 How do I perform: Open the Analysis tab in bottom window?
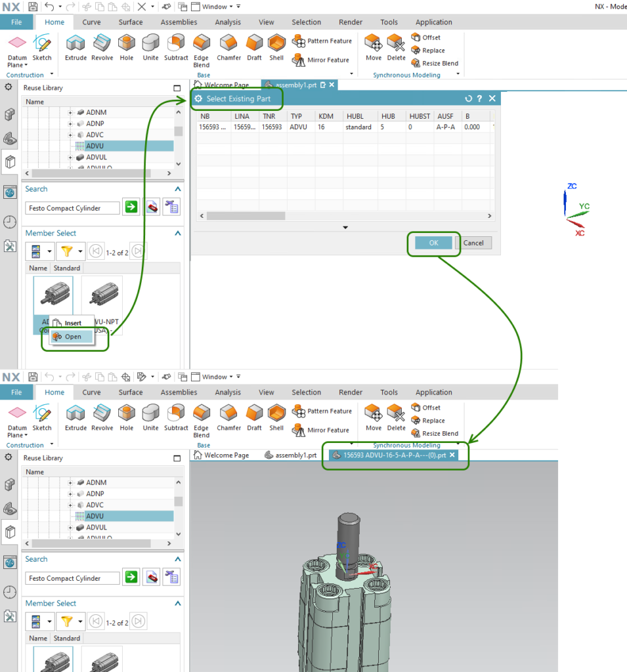click(228, 392)
